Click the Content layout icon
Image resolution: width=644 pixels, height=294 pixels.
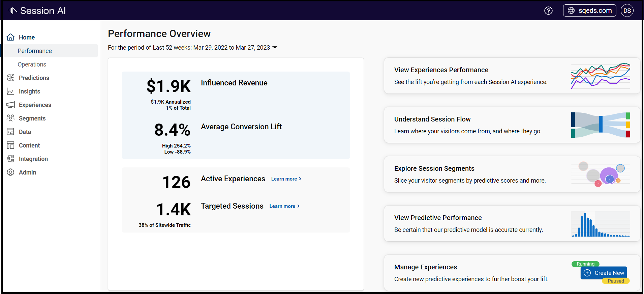point(11,145)
